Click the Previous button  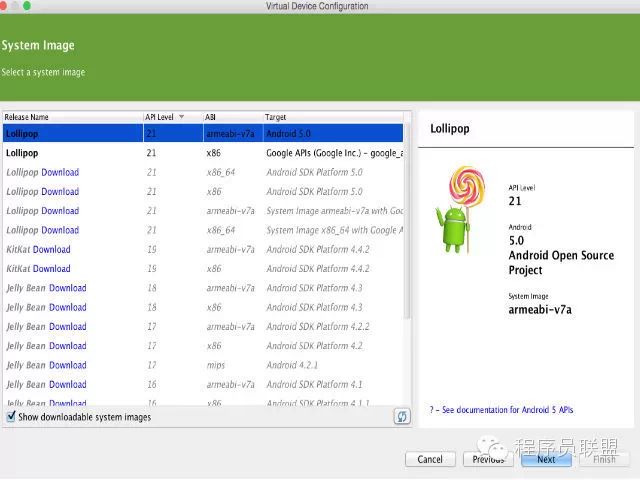click(488, 459)
